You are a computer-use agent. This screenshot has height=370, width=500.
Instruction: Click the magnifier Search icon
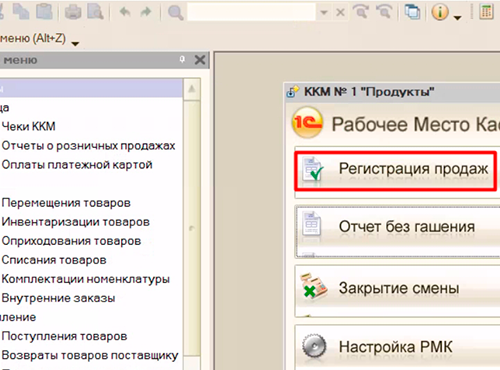pos(175,13)
